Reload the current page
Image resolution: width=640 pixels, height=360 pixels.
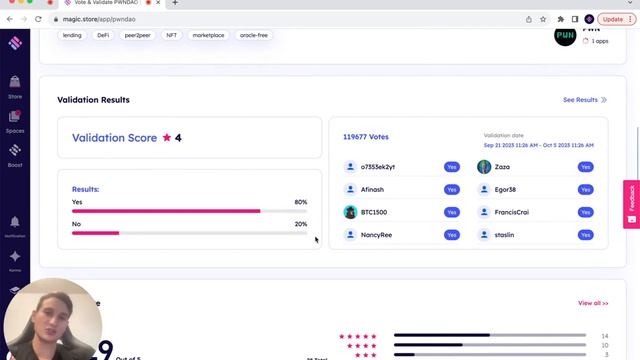point(38,19)
